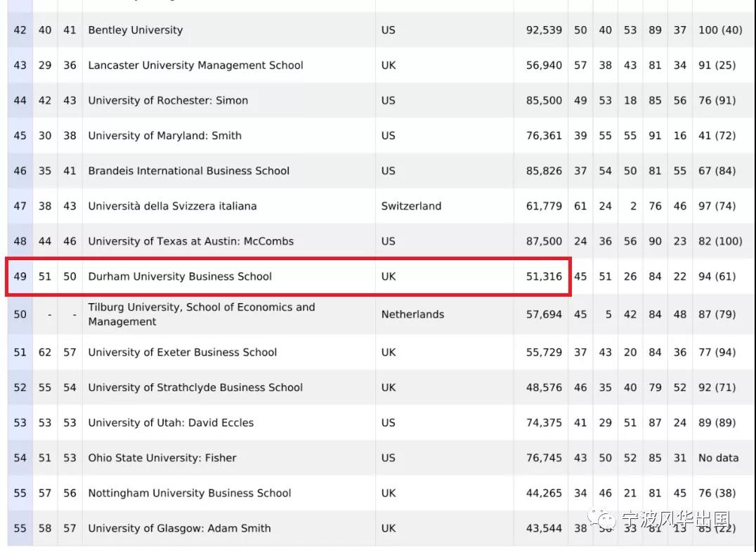Select the 100 (40) value in Bentley row
Image resolution: width=756 pixels, height=552 pixels.
[x=720, y=30]
